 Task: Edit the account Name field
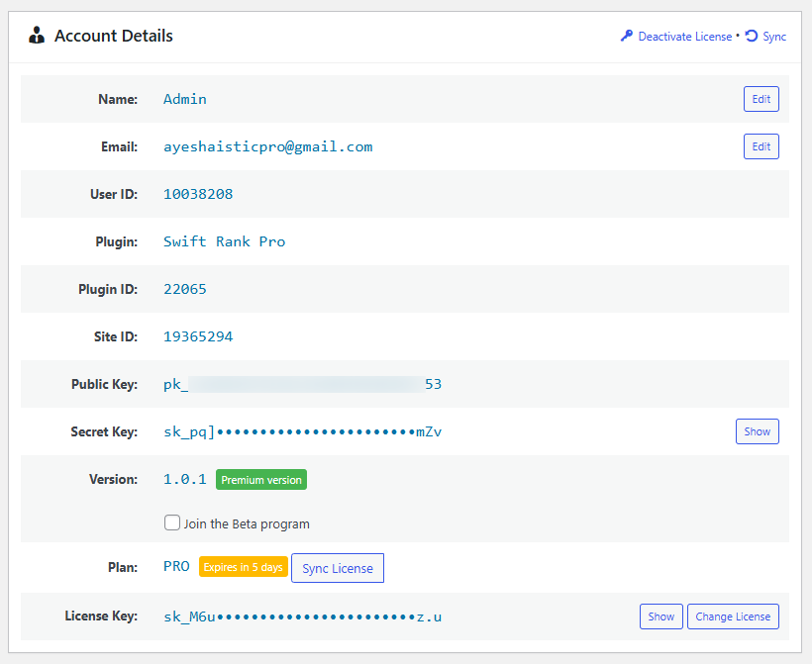click(761, 99)
